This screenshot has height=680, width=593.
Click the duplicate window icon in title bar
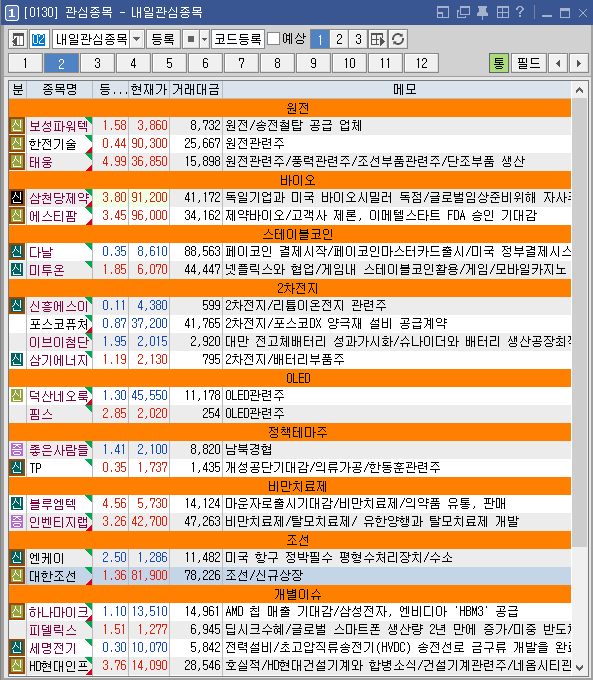point(463,12)
